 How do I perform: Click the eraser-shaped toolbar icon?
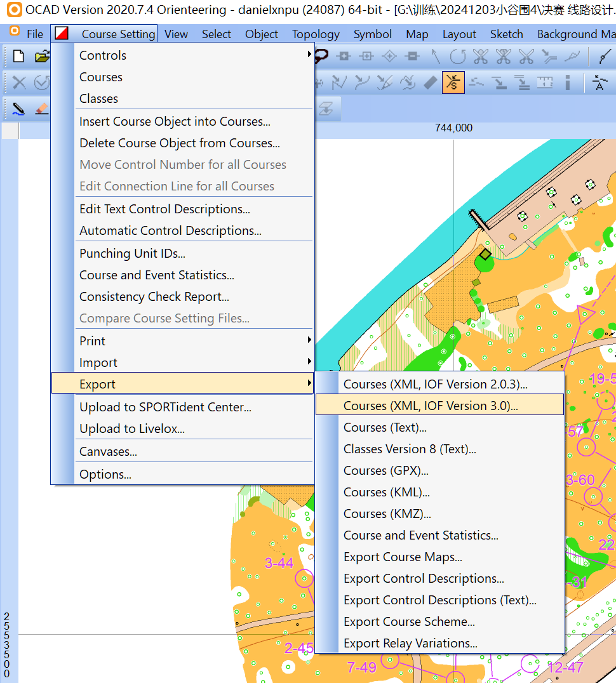[430, 83]
